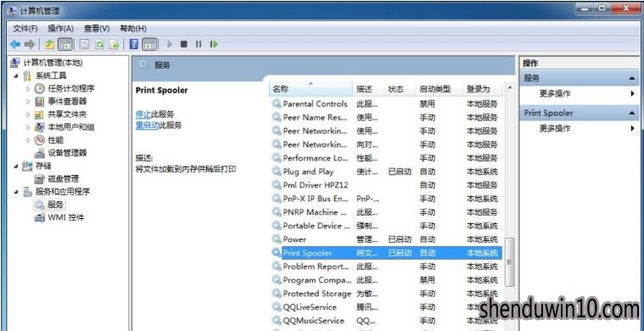Expand the 事件查看器 node arrow
The width and height of the screenshot is (644, 331).
(28, 102)
